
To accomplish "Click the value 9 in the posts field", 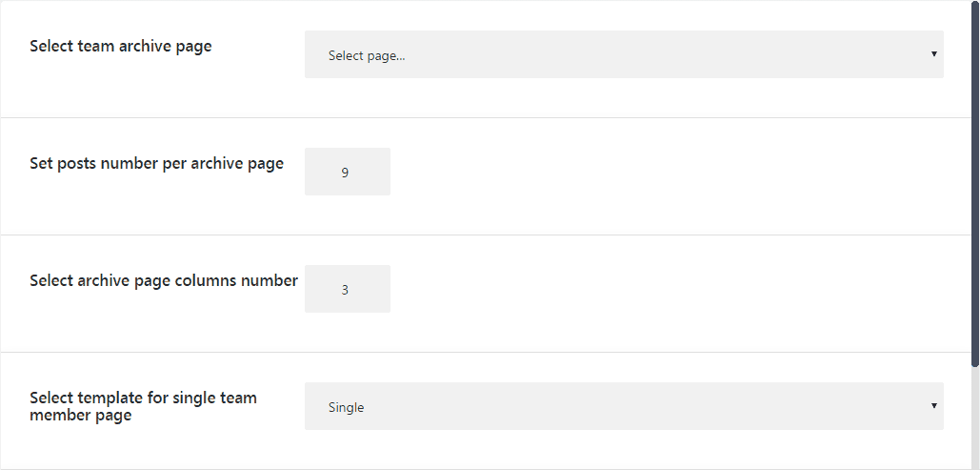I will [x=345, y=173].
